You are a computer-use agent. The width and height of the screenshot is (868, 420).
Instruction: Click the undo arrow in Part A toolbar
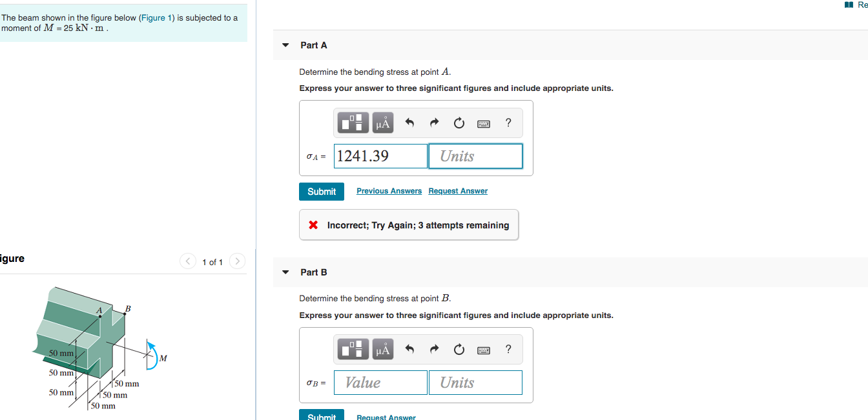[x=409, y=123]
